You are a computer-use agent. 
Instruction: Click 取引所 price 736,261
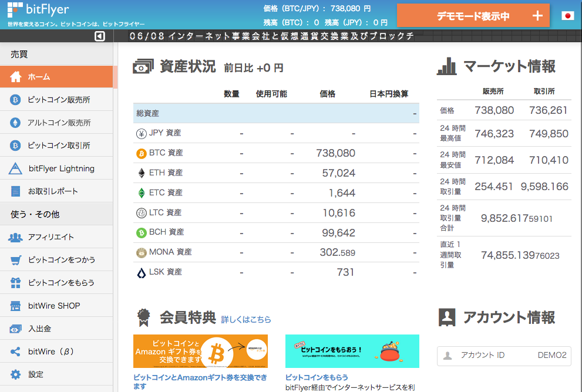[548, 110]
